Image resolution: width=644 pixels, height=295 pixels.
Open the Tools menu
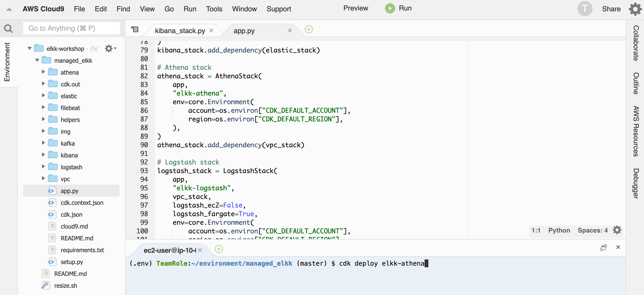coord(214,9)
